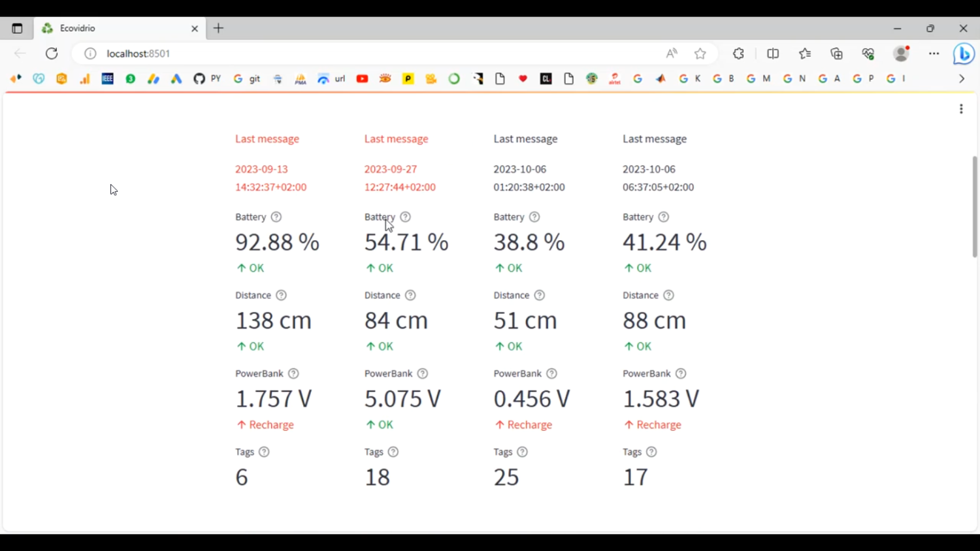The width and height of the screenshot is (980, 551).
Task: Click the help icon beside fourth Battery label
Action: pyautogui.click(x=664, y=217)
